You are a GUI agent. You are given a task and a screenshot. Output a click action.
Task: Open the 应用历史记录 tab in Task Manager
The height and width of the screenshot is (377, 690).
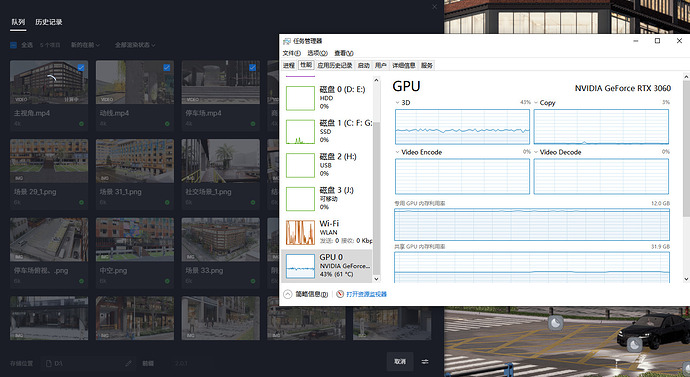click(x=335, y=66)
